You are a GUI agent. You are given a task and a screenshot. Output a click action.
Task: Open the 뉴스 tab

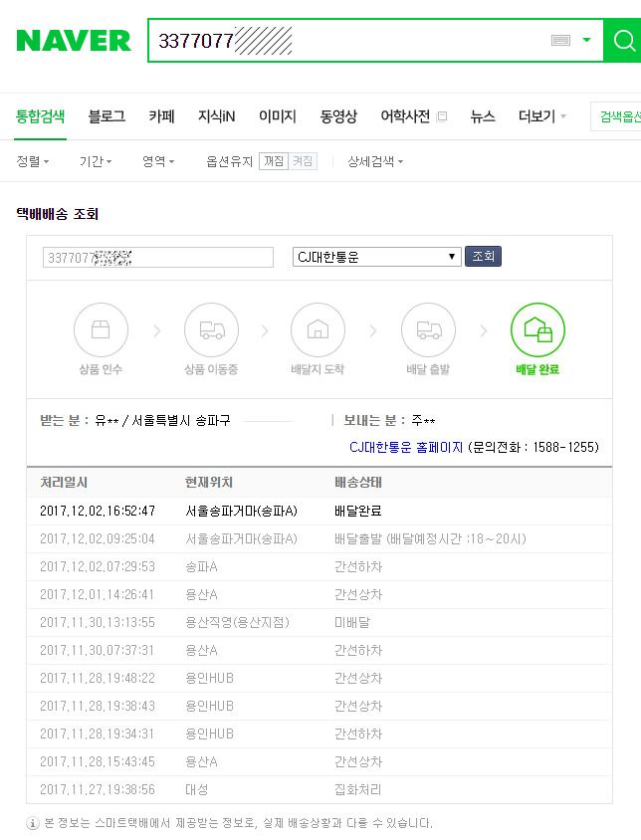point(483,116)
